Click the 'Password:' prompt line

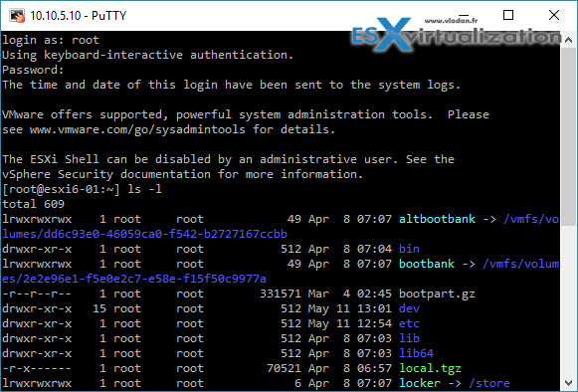33,70
